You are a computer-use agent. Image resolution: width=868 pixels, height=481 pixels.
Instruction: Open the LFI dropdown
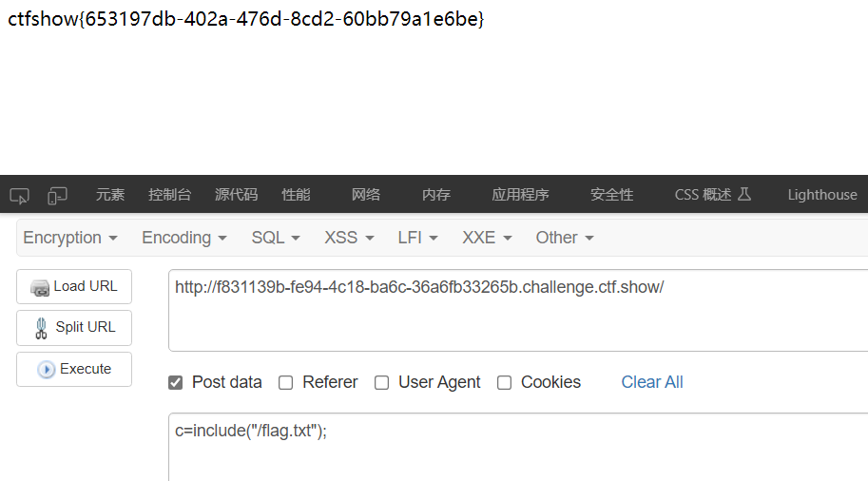point(418,238)
